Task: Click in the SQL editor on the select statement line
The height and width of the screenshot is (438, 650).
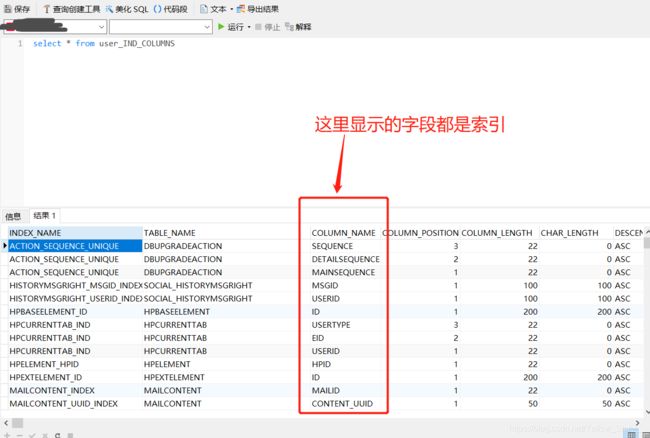Action: tap(104, 44)
